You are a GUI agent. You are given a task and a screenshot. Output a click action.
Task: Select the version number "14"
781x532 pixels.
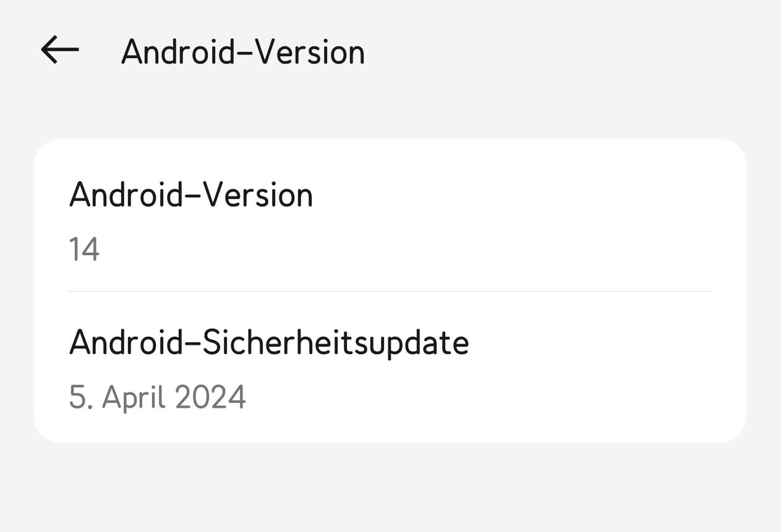click(84, 250)
